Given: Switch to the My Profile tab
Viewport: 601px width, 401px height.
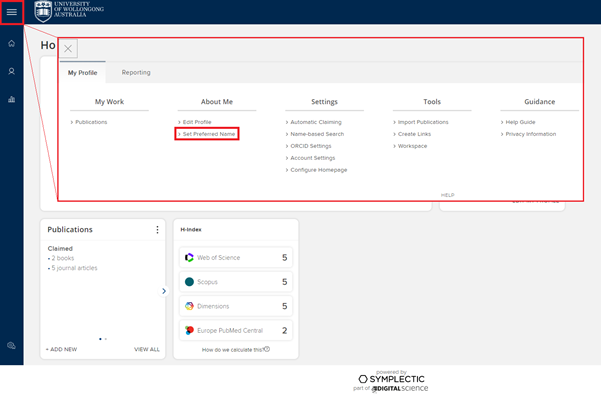Looking at the screenshot, I should pyautogui.click(x=82, y=72).
